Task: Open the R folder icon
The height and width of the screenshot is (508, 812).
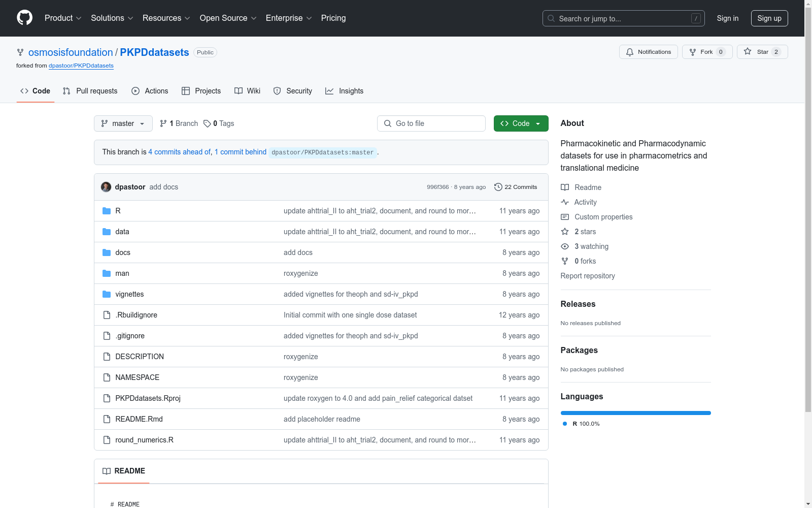Action: (x=107, y=211)
